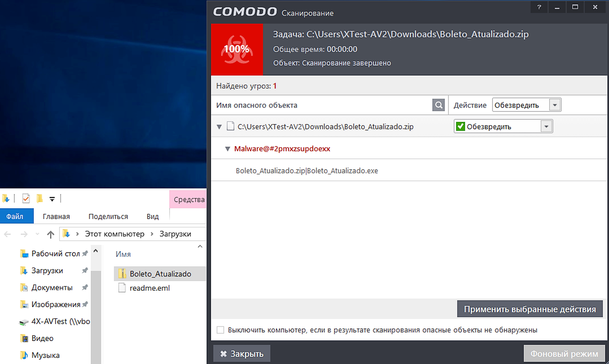Toggle the green Обезвредить checkbox for the zip
Image resolution: width=609 pixels, height=364 pixels.
(x=461, y=127)
